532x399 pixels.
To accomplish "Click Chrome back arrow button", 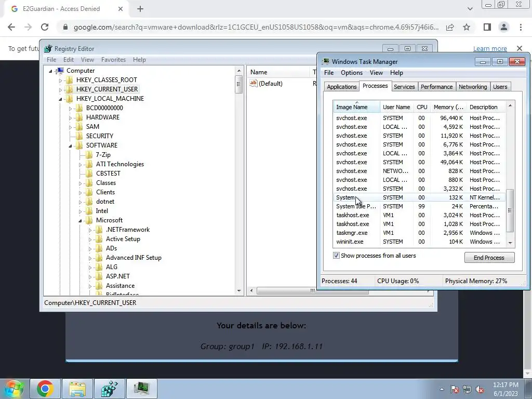I will pyautogui.click(x=11, y=27).
